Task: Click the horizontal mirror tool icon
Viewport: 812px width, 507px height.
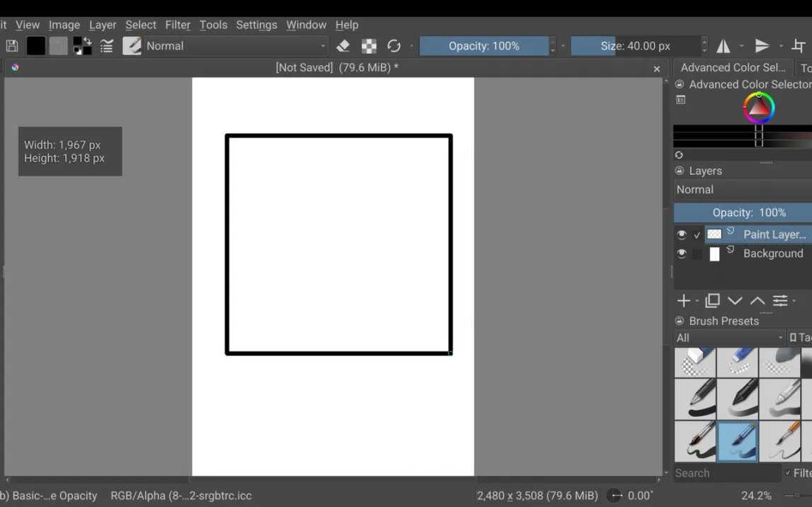Action: 723,46
